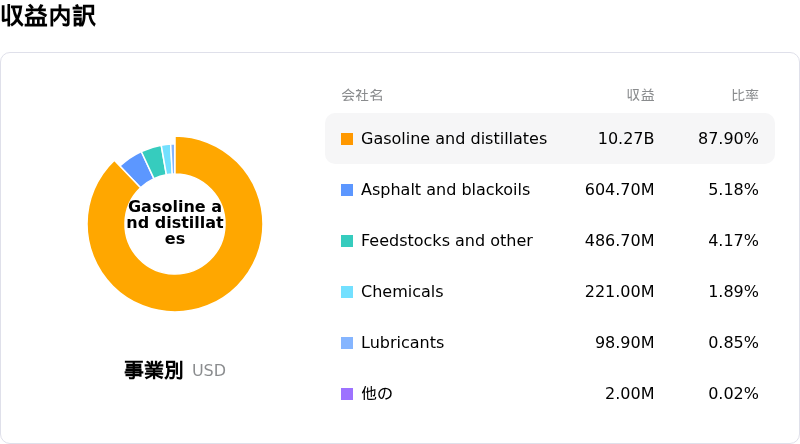Click the 会社名 column header
This screenshot has height=444, width=800.
coord(362,95)
